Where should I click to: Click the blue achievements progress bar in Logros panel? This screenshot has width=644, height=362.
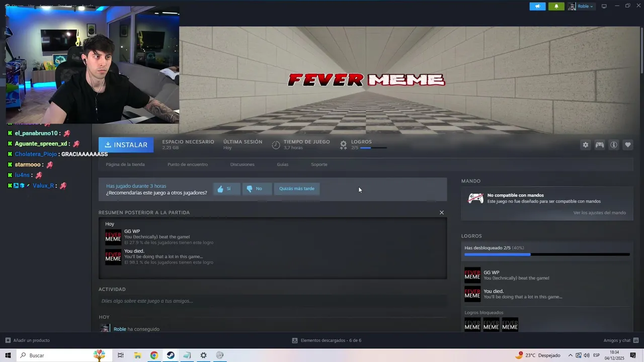[547, 254]
